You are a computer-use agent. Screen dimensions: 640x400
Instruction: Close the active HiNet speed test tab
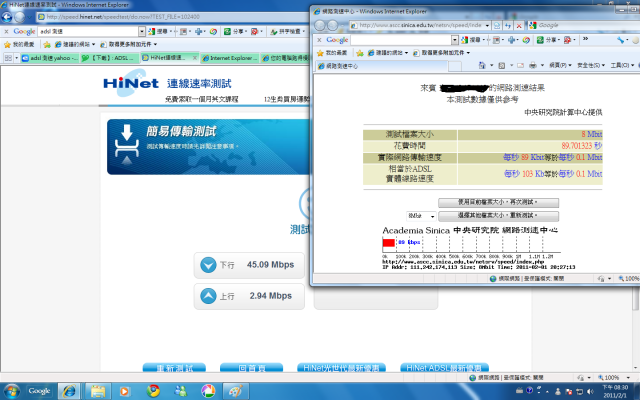(195, 58)
